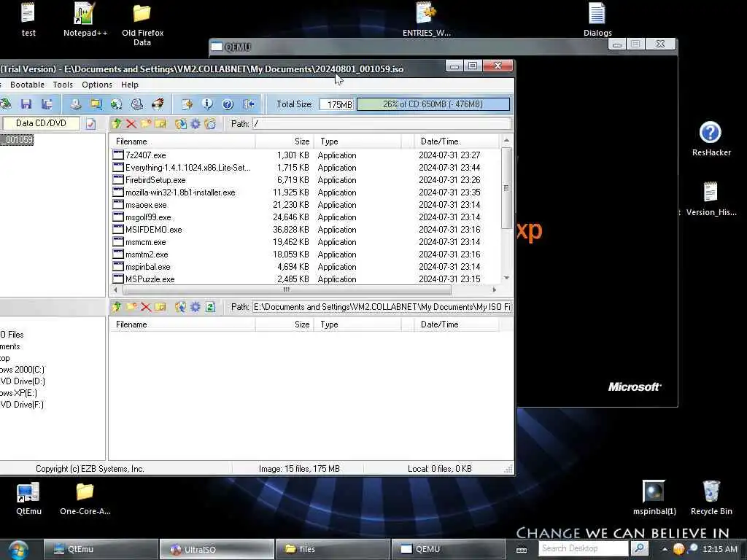Click the Compress ISO toolbar icon
This screenshot has height=560, width=747.
coord(96,104)
